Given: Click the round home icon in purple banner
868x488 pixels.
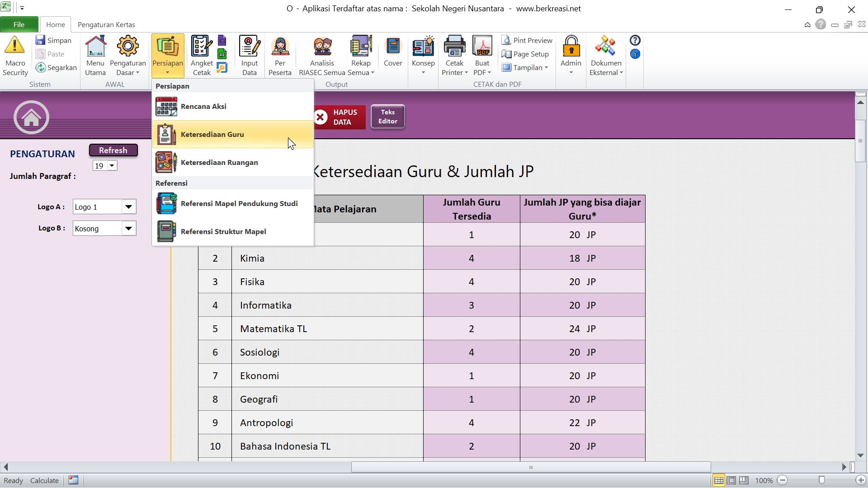Looking at the screenshot, I should tap(31, 117).
